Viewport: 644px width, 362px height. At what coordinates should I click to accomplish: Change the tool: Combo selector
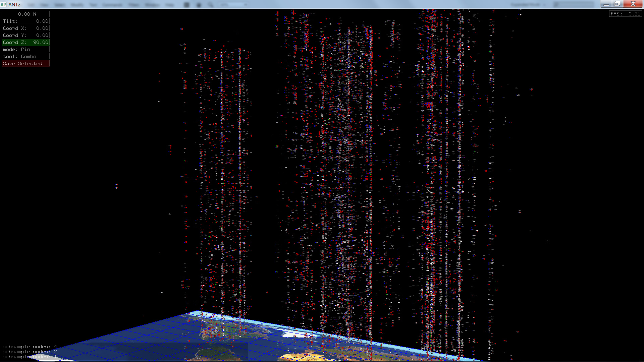coord(25,56)
